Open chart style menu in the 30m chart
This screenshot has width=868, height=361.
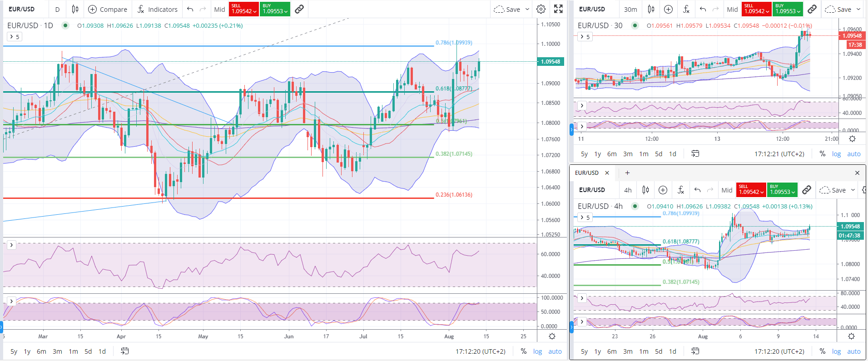click(x=651, y=9)
